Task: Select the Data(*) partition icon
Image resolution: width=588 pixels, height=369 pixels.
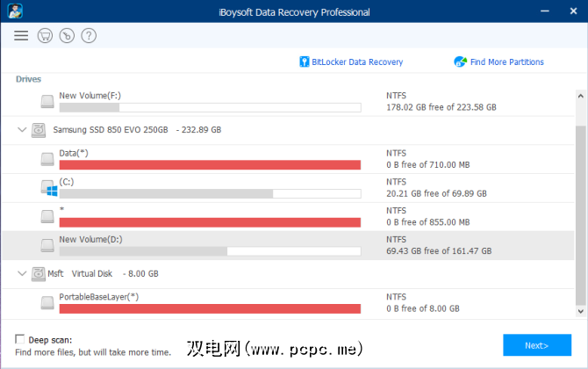Action: [x=47, y=159]
